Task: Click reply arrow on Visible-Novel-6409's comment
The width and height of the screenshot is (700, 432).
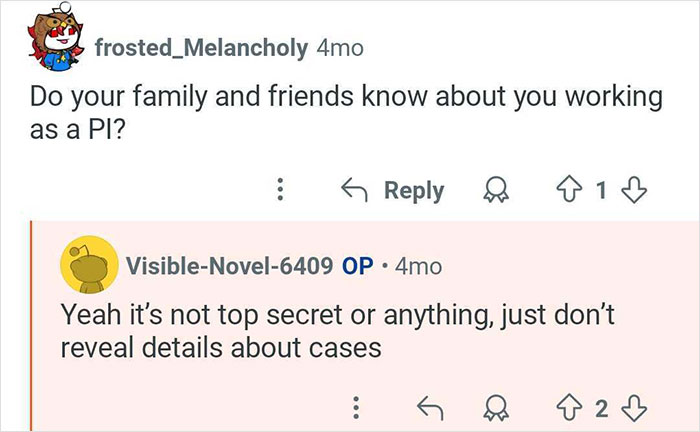Action: coord(428,406)
